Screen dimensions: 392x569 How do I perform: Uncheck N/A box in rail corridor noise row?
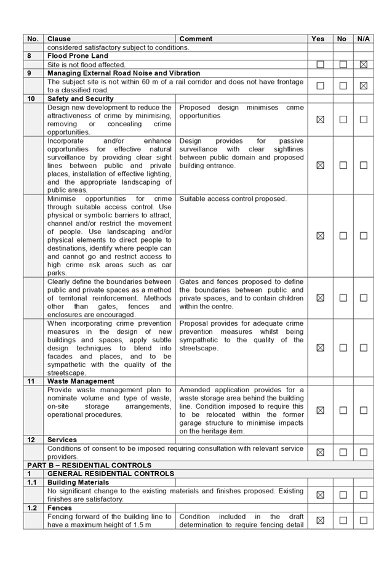pos(363,86)
